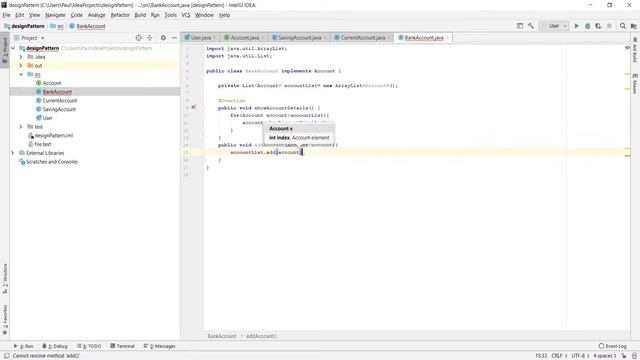Open Project panel settings gear
Viewport: 640px width, 360px height.
click(x=163, y=38)
